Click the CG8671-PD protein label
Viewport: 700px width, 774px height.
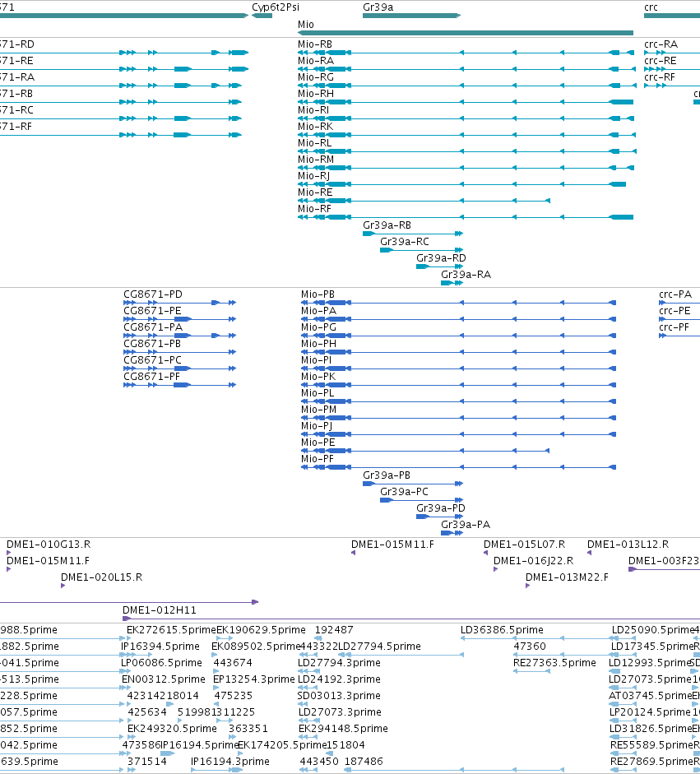tap(153, 294)
